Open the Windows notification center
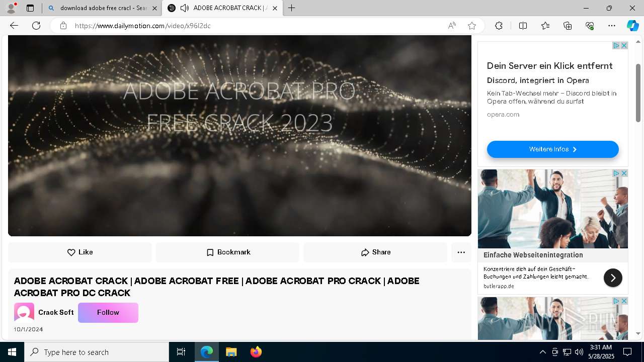Image resolution: width=644 pixels, height=362 pixels. [x=627, y=352]
